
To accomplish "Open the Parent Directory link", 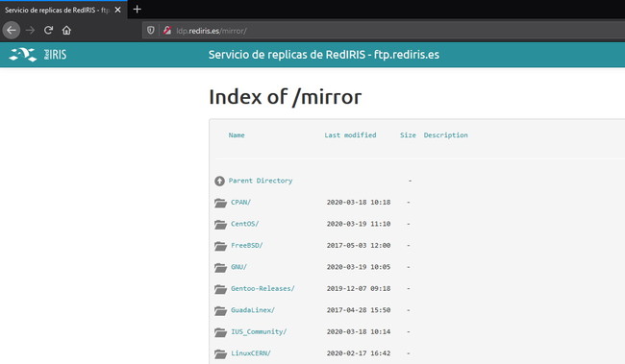I will coord(261,181).
